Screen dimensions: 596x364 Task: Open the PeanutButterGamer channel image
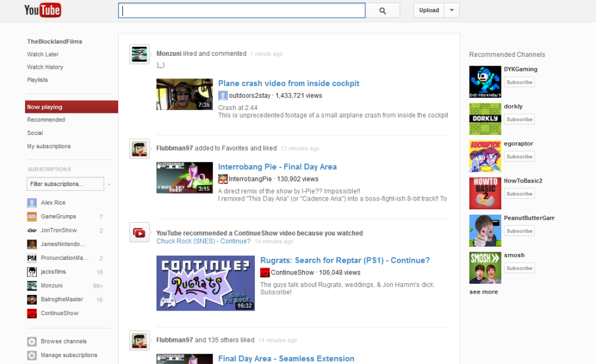coord(485,230)
